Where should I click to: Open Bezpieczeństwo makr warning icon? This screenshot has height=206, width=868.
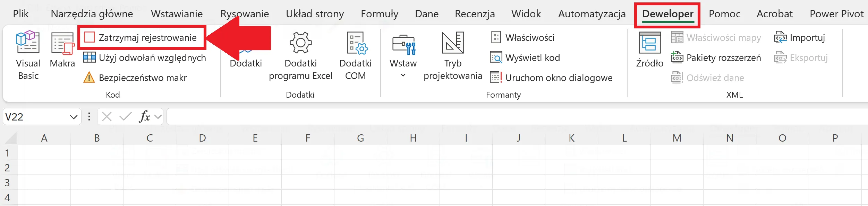[x=89, y=78]
